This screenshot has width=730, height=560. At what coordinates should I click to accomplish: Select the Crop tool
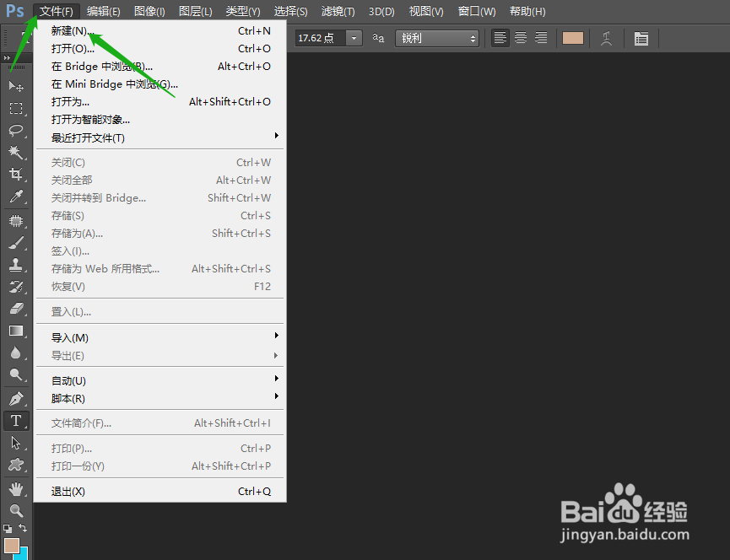tap(16, 174)
